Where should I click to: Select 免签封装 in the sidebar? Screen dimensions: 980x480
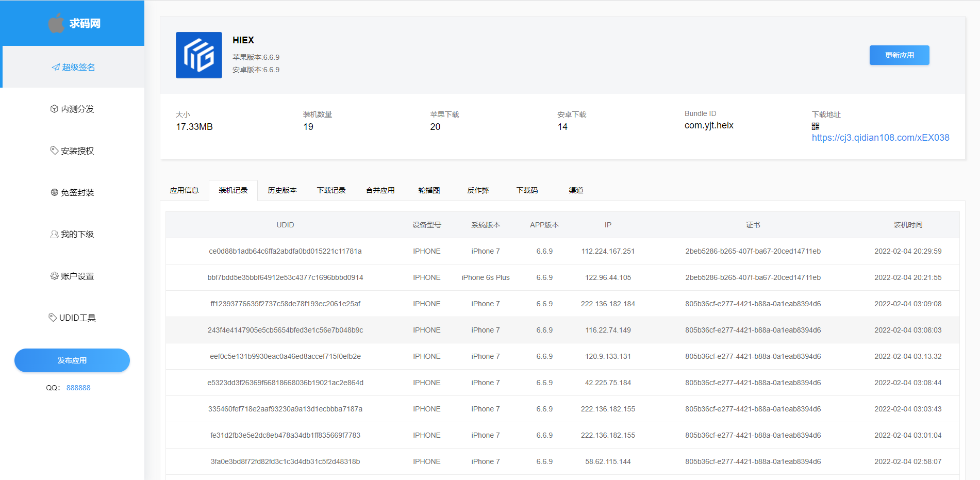(72, 192)
